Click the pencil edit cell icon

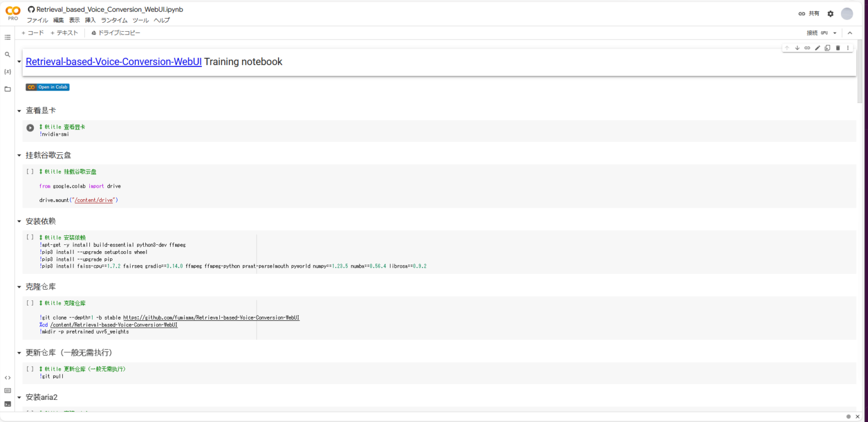(x=817, y=48)
